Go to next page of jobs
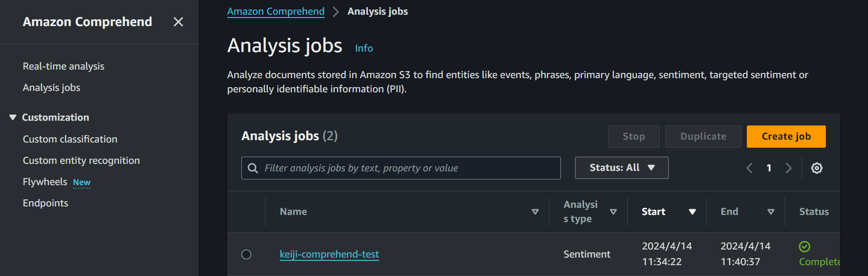This screenshot has width=868, height=276. pos(788,168)
